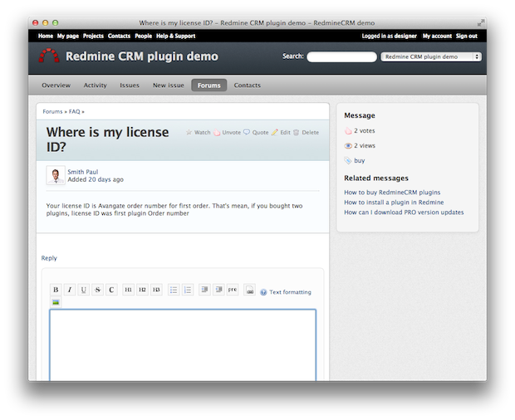Click inside the Search input field
This screenshot has height=420, width=515.
tap(341, 57)
